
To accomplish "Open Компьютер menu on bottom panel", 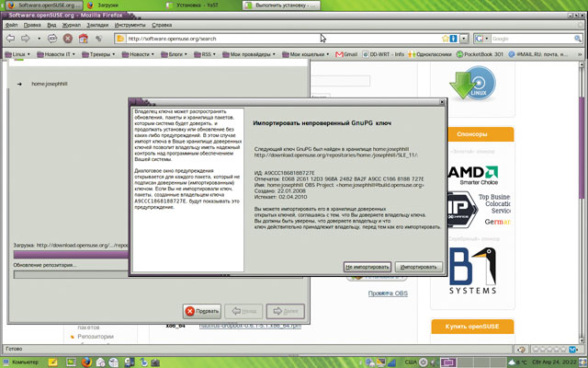I will (x=20, y=362).
